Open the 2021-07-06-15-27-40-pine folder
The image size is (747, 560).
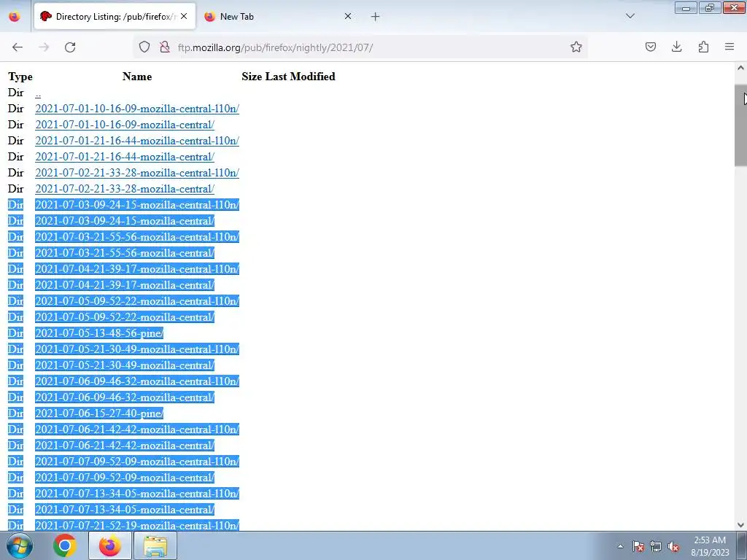pos(99,413)
